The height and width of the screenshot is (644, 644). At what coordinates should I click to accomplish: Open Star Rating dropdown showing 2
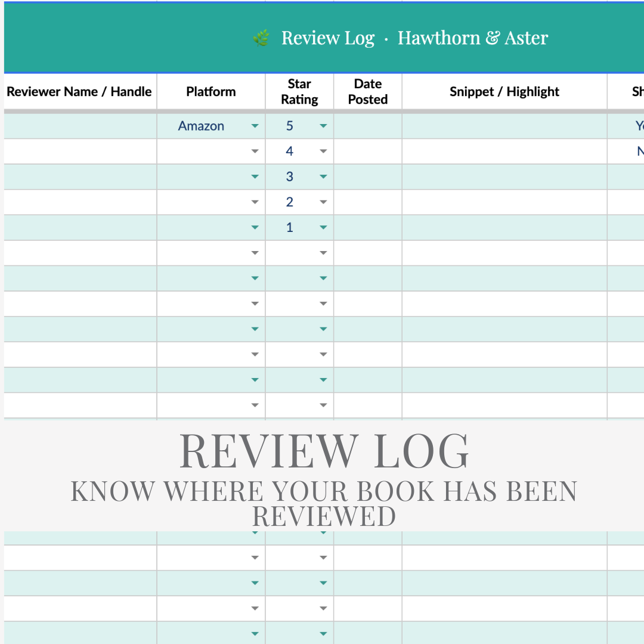point(323,202)
